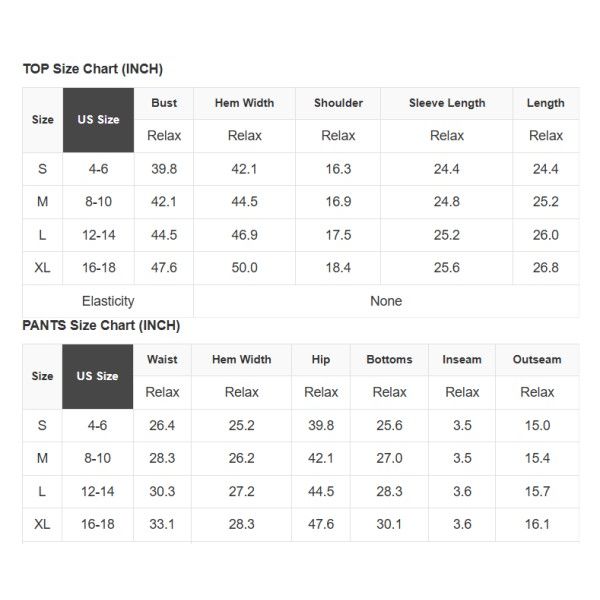Click the 16.1 outseam value

(x=537, y=524)
